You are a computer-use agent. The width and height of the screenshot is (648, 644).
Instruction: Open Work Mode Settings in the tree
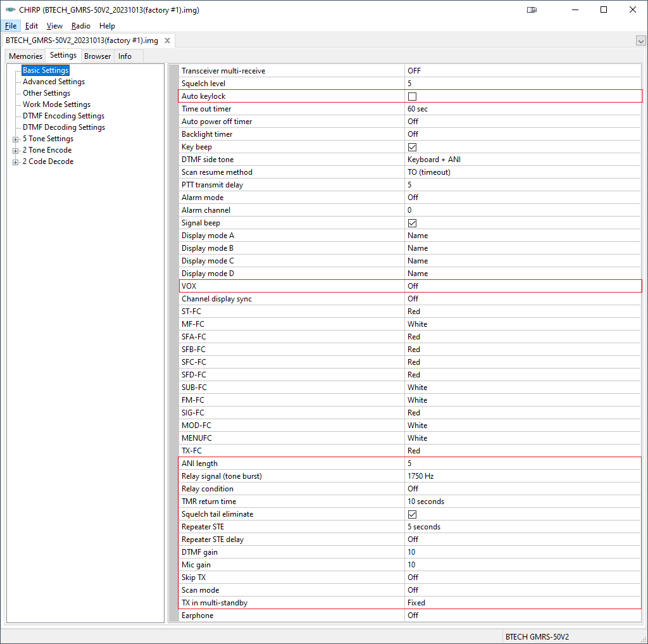coord(56,104)
